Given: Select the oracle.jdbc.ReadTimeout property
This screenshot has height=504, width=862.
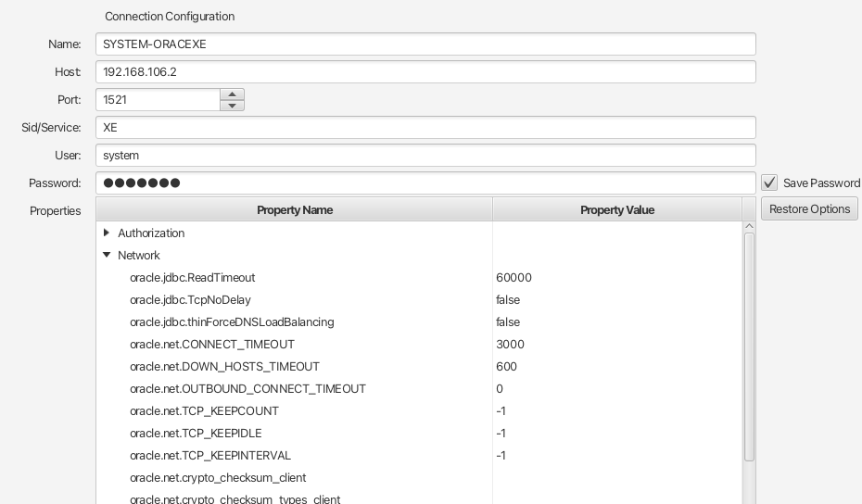Looking at the screenshot, I should click(x=193, y=278).
